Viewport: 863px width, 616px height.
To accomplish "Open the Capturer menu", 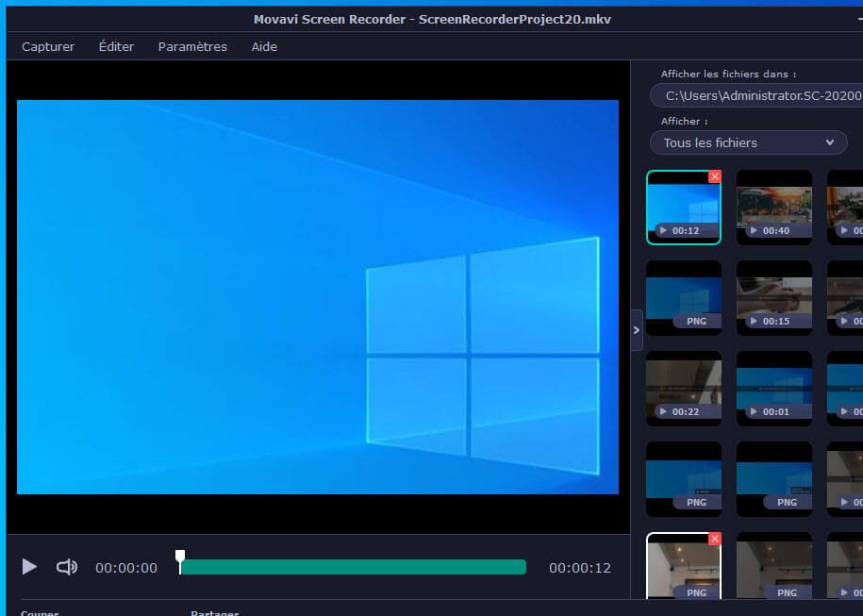I will 48,47.
